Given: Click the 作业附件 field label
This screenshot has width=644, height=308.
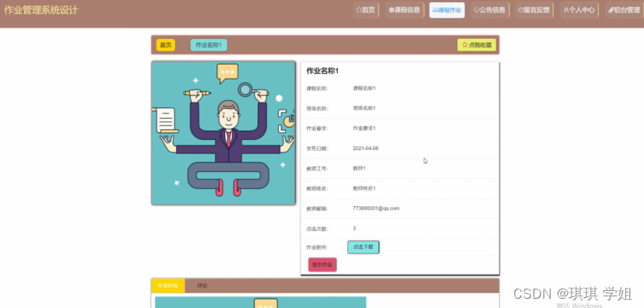Looking at the screenshot, I should coord(317,247).
